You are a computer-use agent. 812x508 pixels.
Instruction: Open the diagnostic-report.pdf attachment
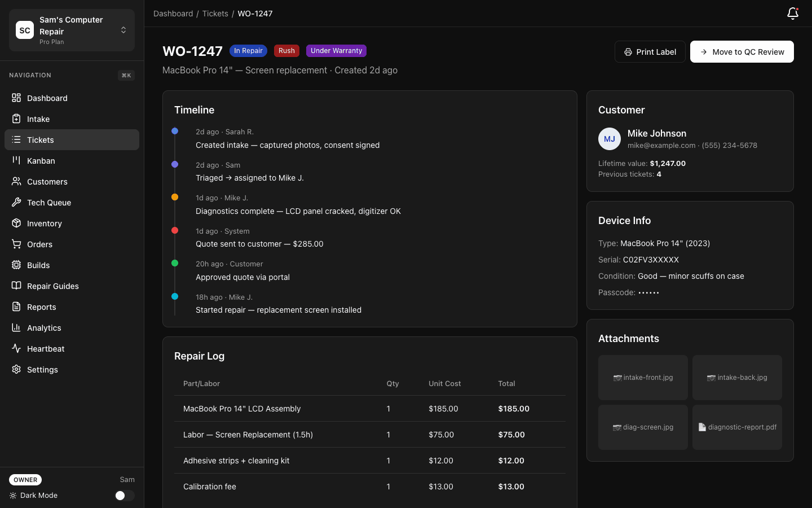click(x=737, y=427)
